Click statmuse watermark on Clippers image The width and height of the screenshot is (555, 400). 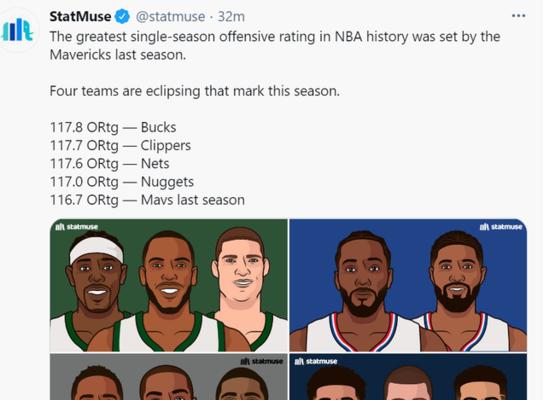[x=500, y=227]
